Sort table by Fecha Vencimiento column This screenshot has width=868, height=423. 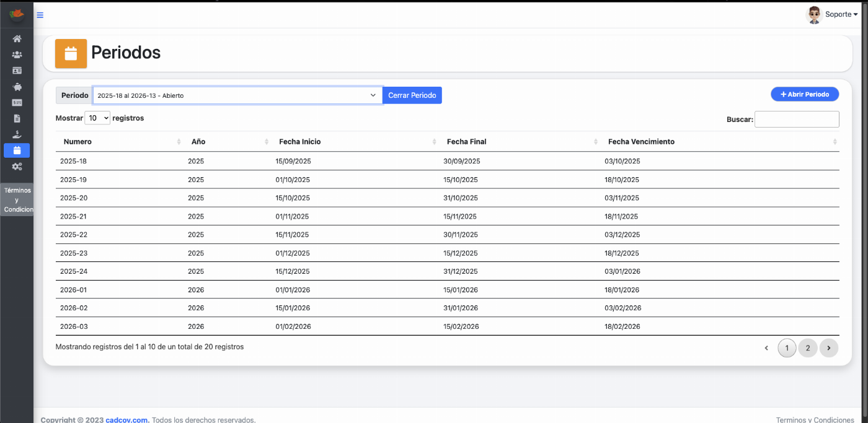[641, 142]
